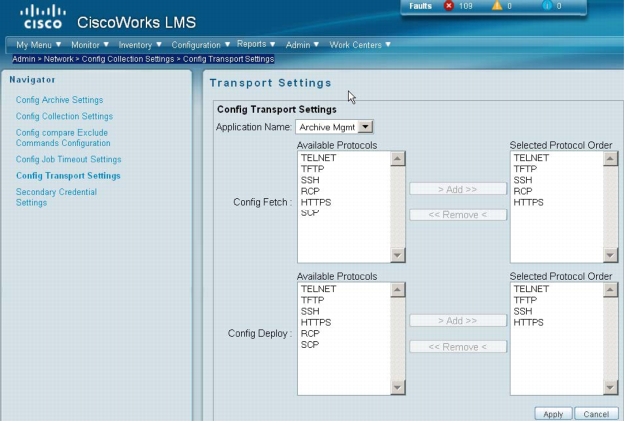Viewport: 626px width, 423px height.
Task: Select SCP in Config Deploy available protocols
Action: [310, 344]
